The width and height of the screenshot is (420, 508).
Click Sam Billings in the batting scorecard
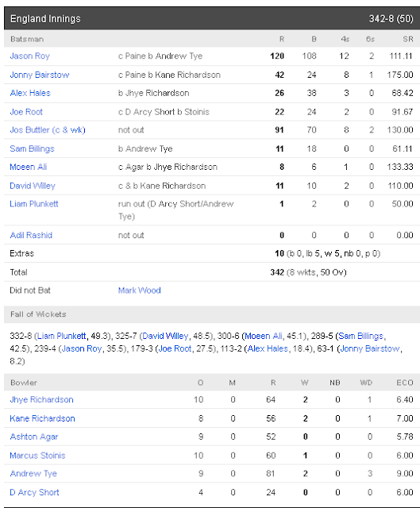click(32, 148)
